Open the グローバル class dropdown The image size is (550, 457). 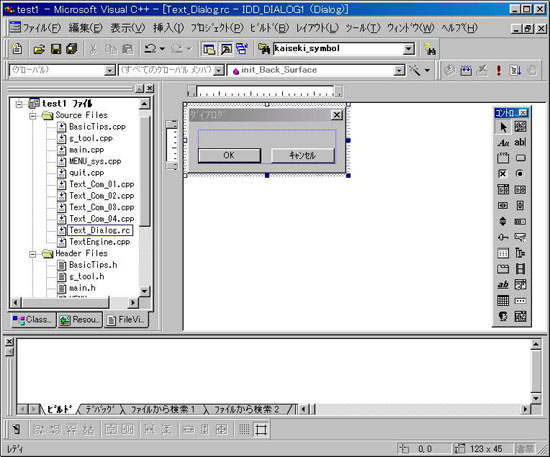(110, 70)
